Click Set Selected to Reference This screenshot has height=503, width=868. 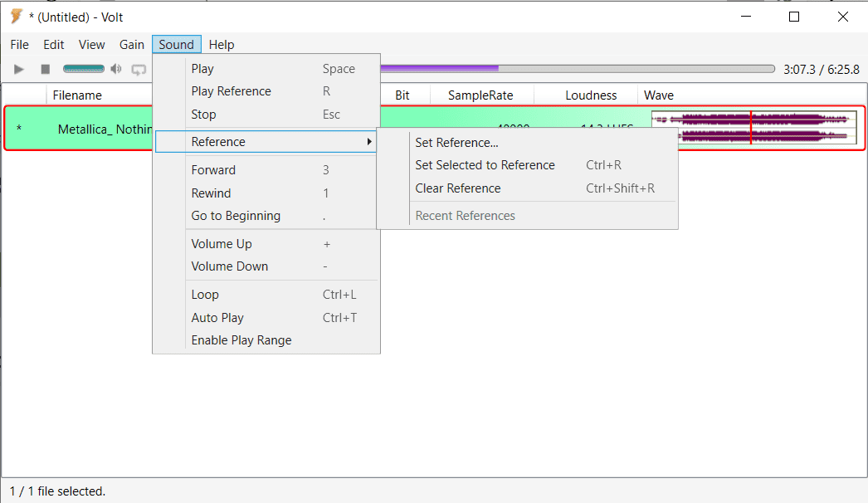coord(485,165)
